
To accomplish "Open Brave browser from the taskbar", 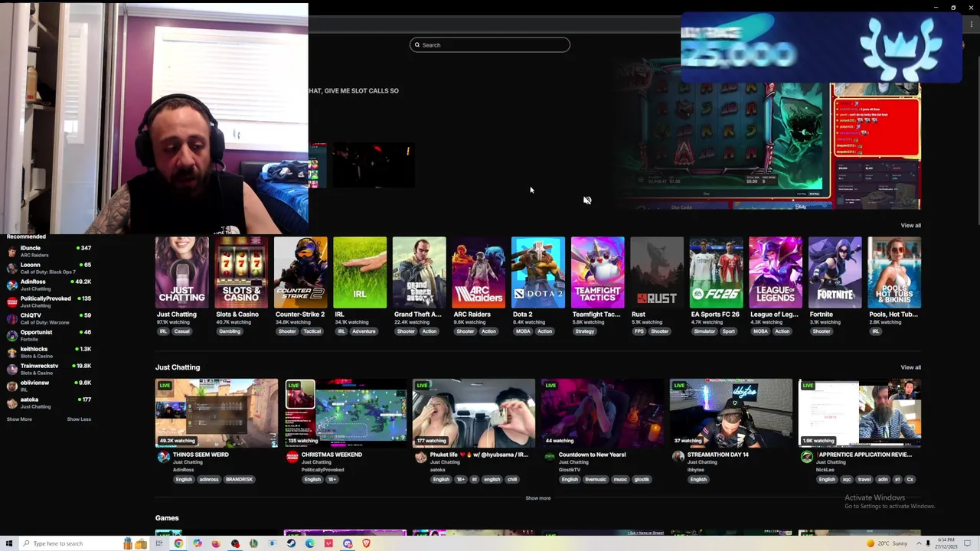I will tap(366, 543).
